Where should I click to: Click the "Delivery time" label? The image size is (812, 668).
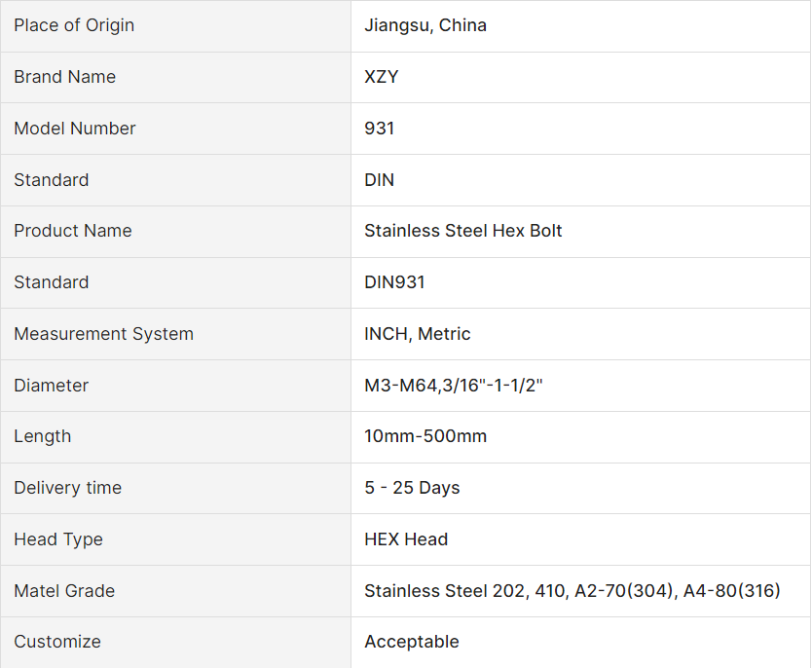pos(67,488)
